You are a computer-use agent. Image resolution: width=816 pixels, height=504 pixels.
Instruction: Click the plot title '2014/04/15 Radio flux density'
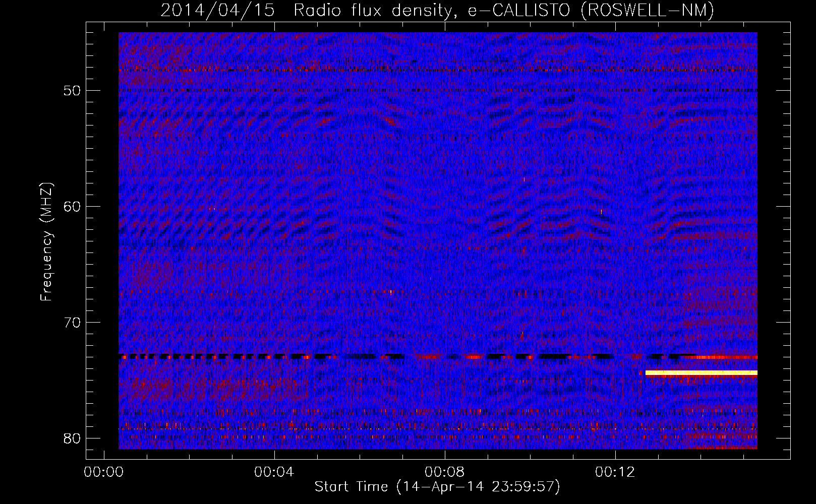pyautogui.click(x=307, y=10)
